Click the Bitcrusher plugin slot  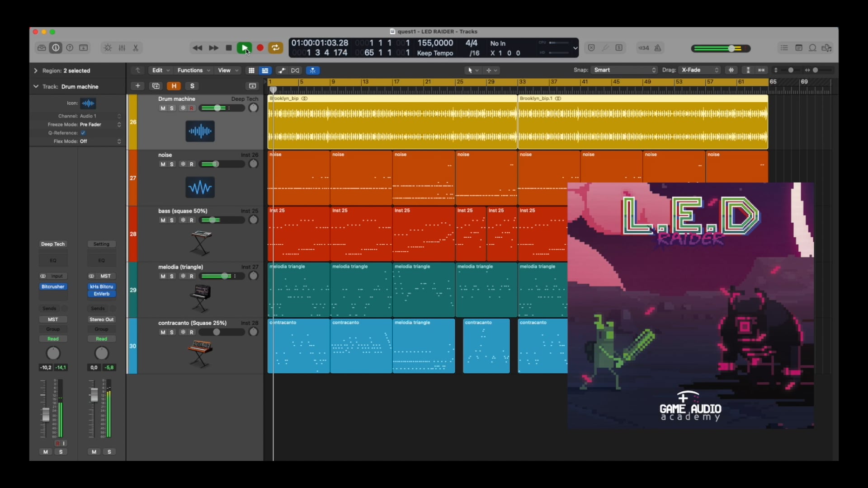click(x=53, y=287)
